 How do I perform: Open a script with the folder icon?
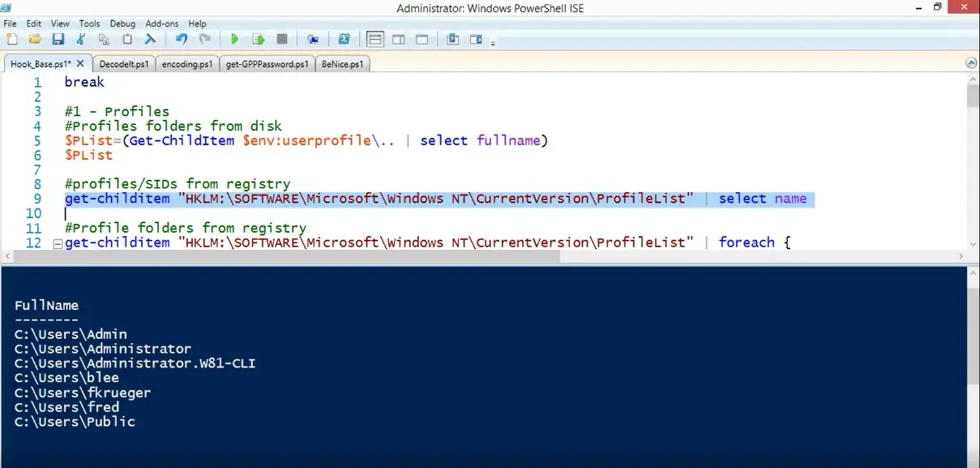click(35, 39)
